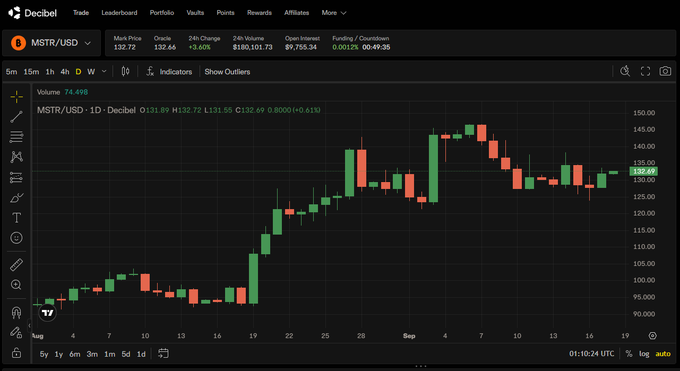Set chart range to 3m
680x371 pixels.
click(92, 354)
